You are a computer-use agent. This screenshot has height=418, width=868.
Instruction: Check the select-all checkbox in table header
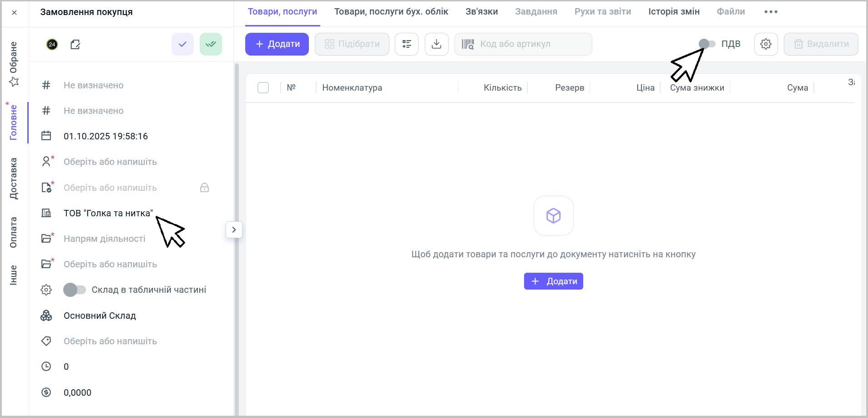[263, 87]
